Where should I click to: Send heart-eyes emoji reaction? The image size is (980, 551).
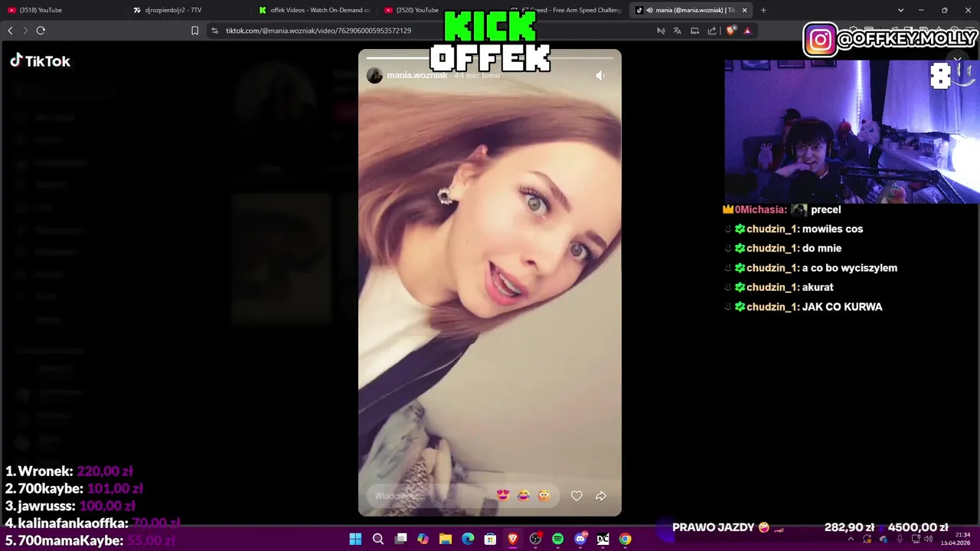(x=503, y=496)
